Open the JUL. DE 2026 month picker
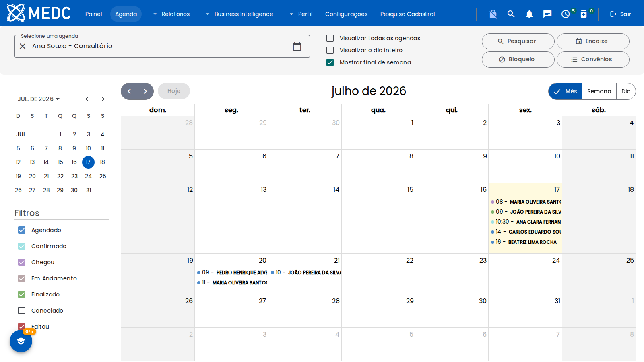The width and height of the screenshot is (644, 362). pyautogui.click(x=39, y=99)
